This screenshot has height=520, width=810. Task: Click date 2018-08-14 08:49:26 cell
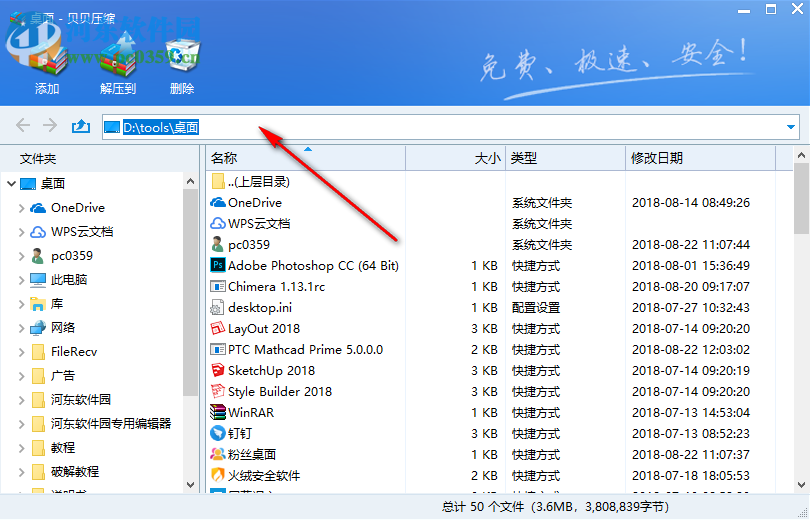pos(691,203)
